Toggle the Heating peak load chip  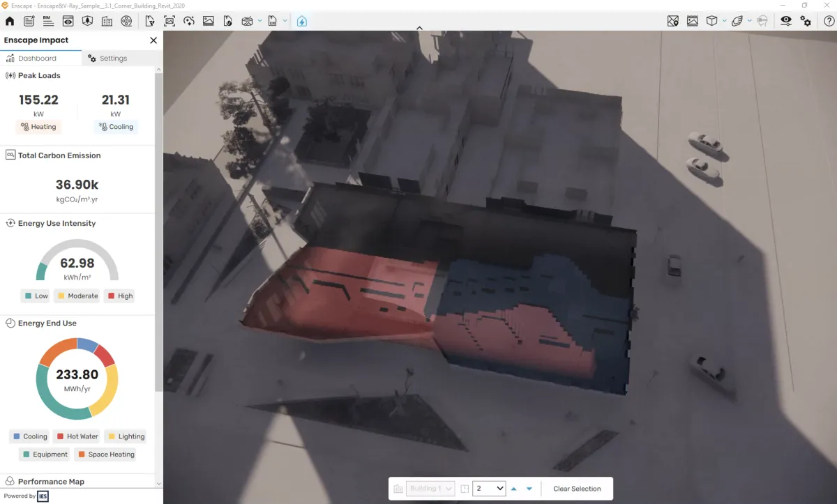(x=38, y=127)
